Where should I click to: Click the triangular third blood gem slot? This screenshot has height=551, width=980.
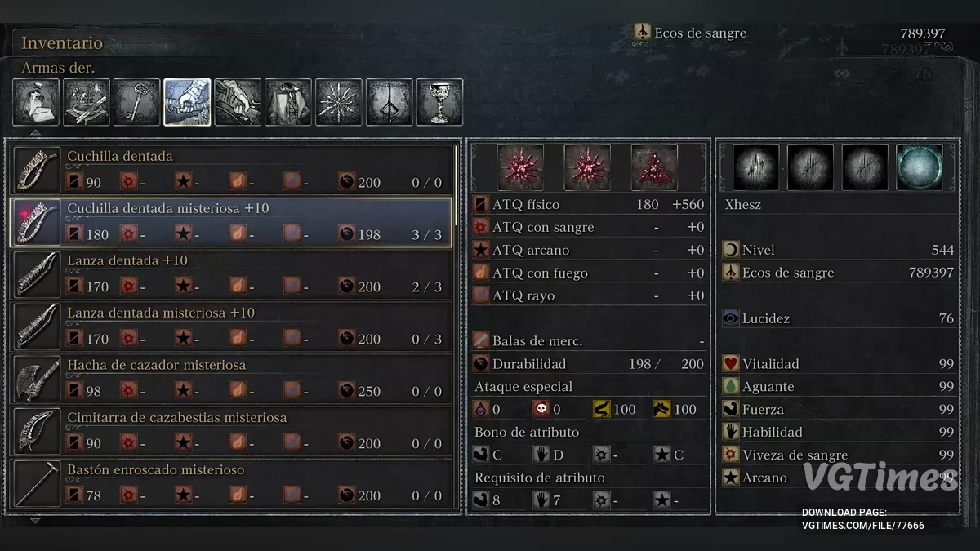click(x=654, y=167)
